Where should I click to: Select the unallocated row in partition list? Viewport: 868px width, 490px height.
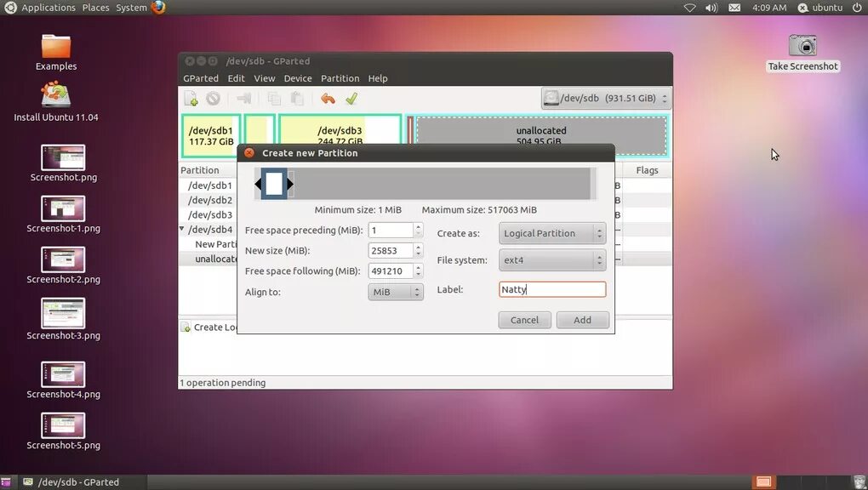coord(215,259)
